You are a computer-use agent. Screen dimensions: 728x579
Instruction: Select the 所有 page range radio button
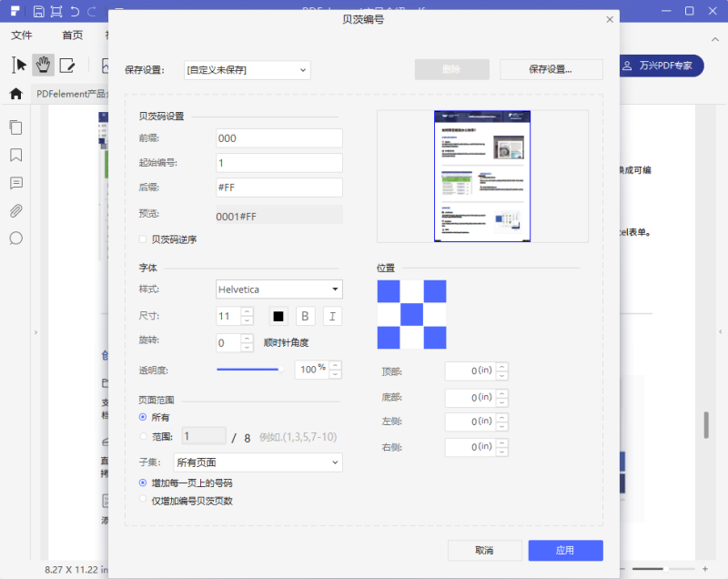click(x=142, y=417)
